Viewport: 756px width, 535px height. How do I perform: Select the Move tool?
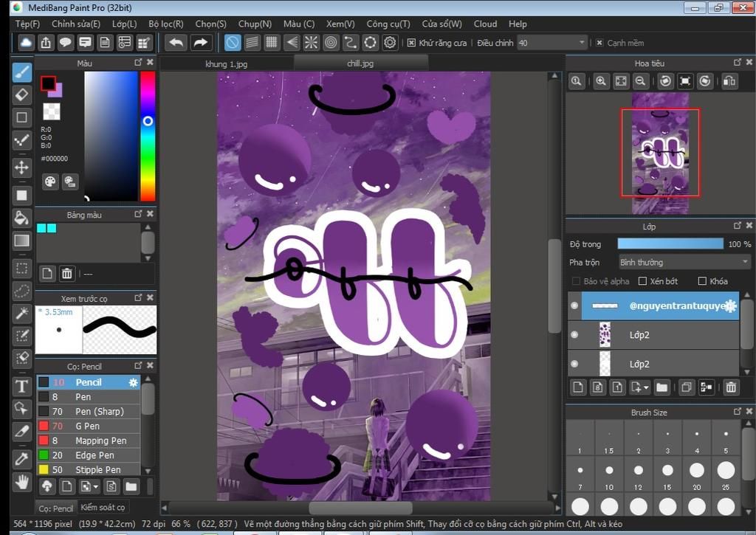tap(21, 168)
